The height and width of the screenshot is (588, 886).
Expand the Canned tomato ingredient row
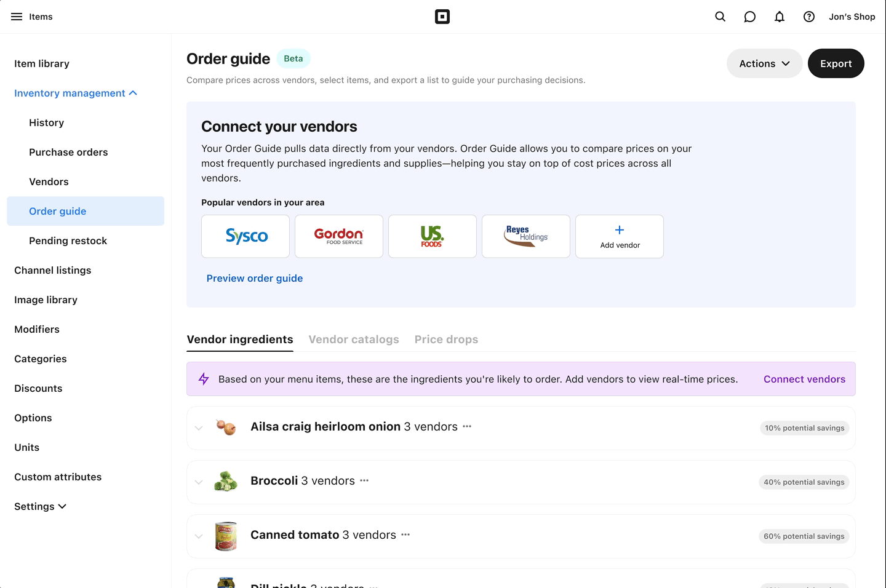coord(199,536)
